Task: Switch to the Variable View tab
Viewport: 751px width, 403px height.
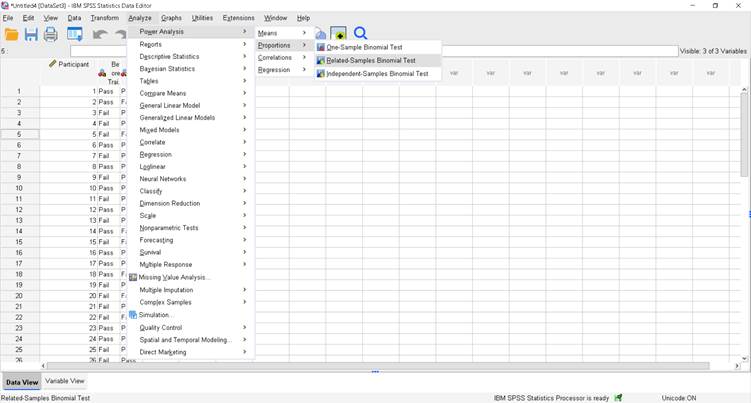Action: (x=65, y=381)
